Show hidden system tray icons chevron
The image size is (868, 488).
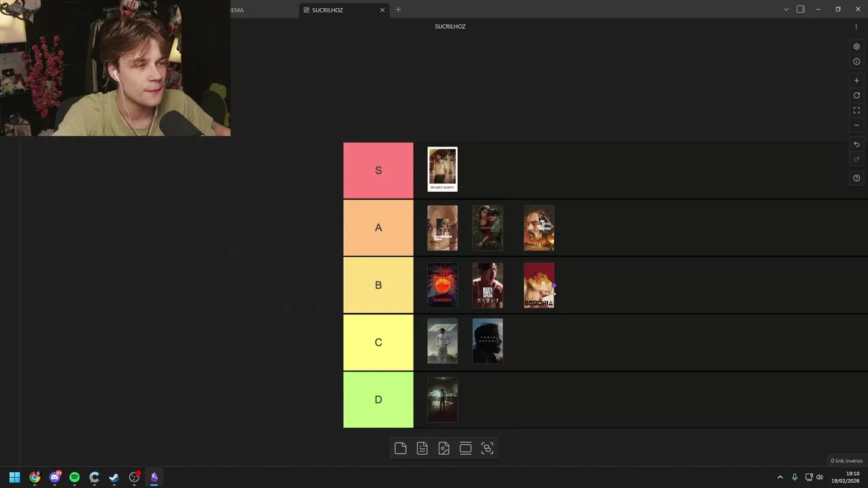(x=780, y=477)
